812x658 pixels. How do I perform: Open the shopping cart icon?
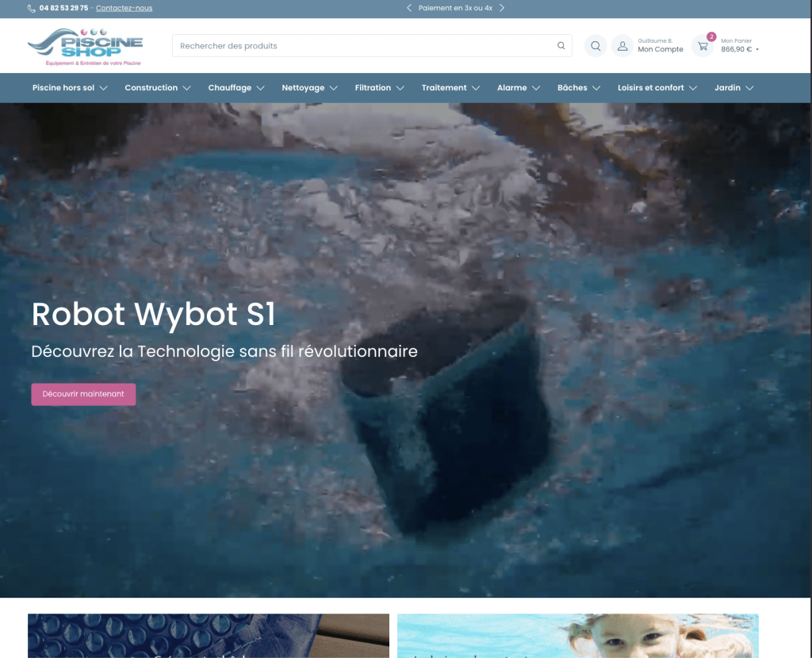(x=703, y=46)
